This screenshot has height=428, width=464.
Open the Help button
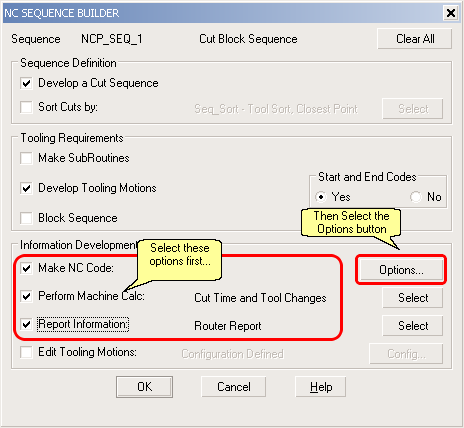(x=321, y=387)
